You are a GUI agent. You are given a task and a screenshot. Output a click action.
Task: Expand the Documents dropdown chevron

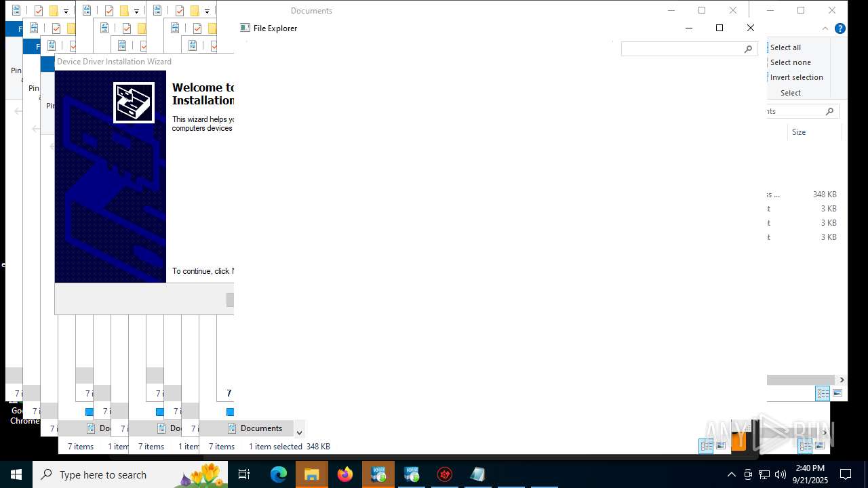[299, 432]
